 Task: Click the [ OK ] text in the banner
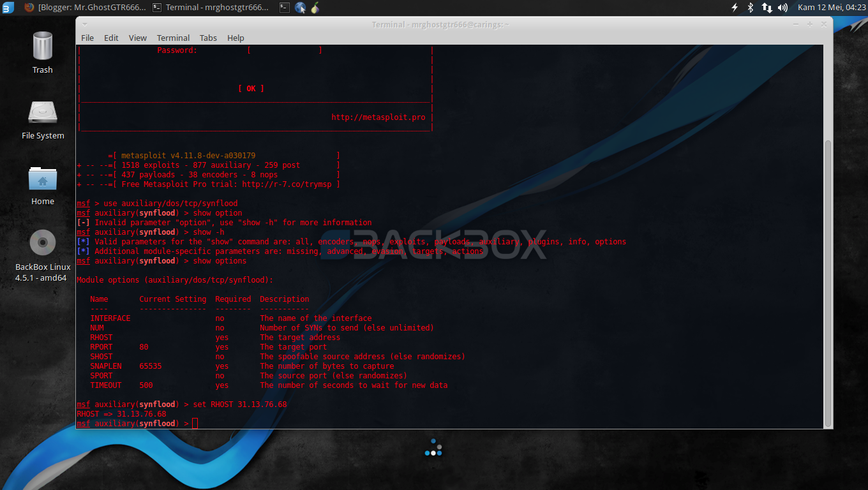pos(251,89)
